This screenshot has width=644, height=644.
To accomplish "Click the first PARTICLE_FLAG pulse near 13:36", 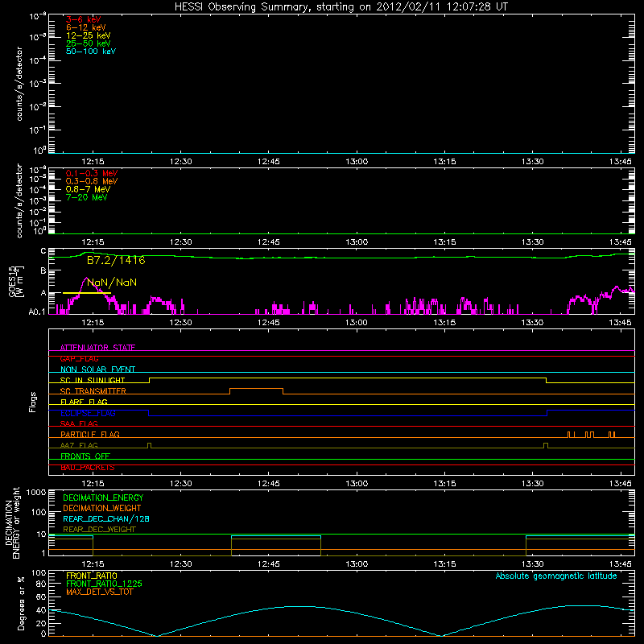I will [569, 435].
